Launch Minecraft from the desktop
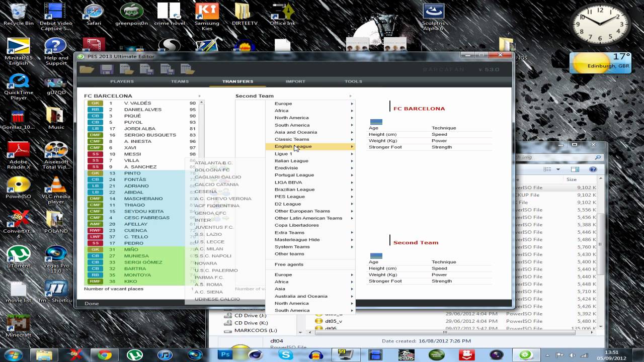Screen dimensions: 644x362 (x=19, y=325)
